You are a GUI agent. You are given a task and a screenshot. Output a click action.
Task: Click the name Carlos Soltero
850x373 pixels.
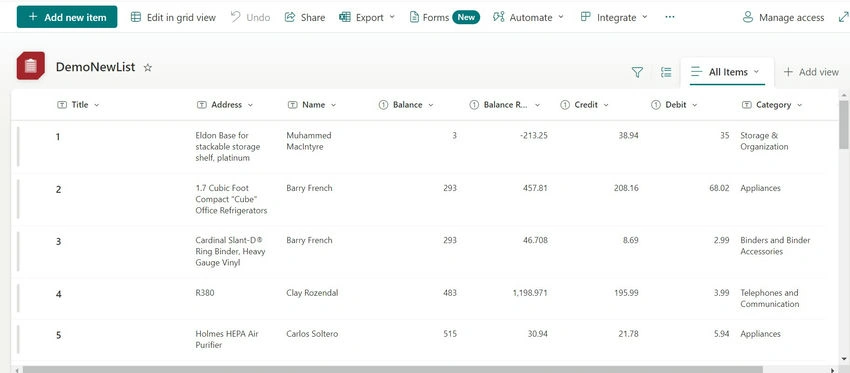point(312,334)
